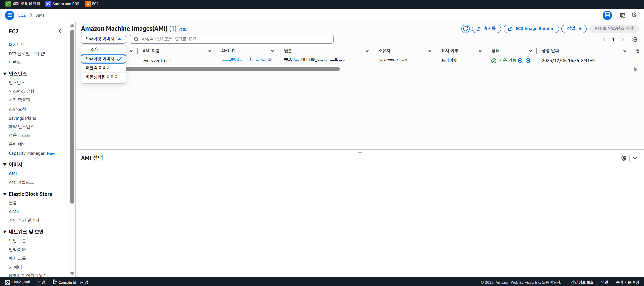Open 개인 정보 보호 in the footer
This screenshot has width=644, height=286.
click(x=582, y=282)
